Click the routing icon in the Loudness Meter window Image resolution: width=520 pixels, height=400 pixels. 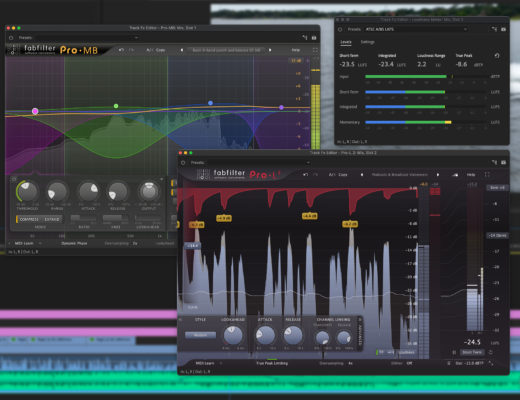pos(494,29)
